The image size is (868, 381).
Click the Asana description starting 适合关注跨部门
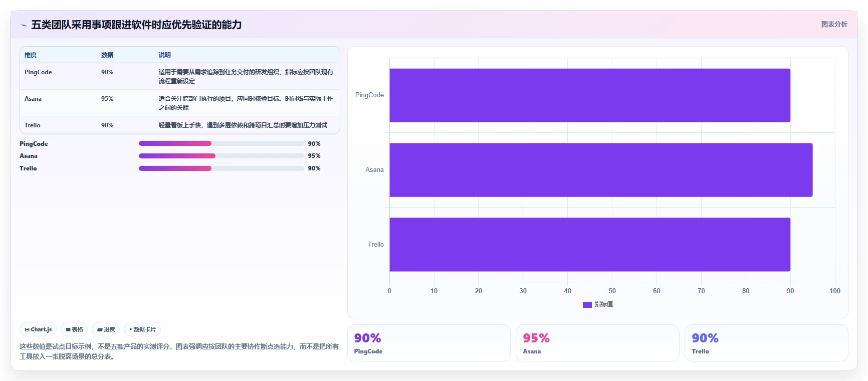pos(246,103)
